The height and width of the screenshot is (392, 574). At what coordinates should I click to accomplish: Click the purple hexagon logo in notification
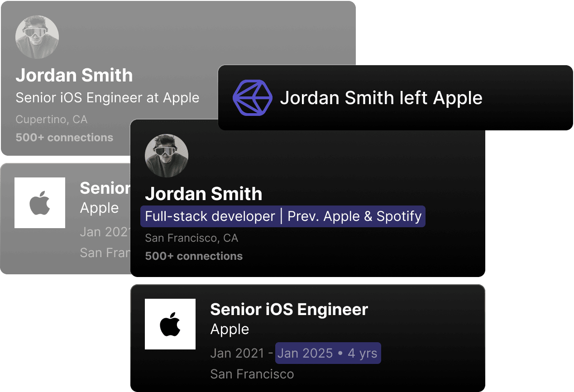[x=252, y=98]
